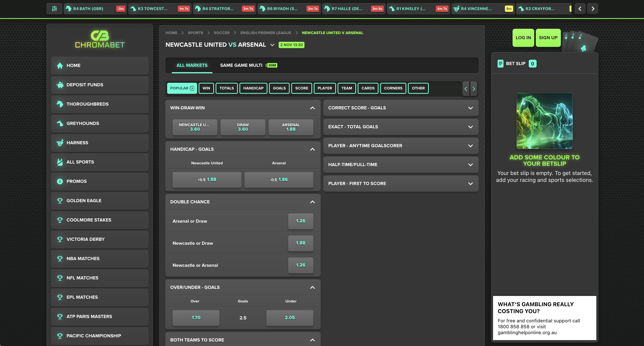This screenshot has height=346, width=644.
Task: Click the NBA Matches trophy icon
Action: click(60, 259)
